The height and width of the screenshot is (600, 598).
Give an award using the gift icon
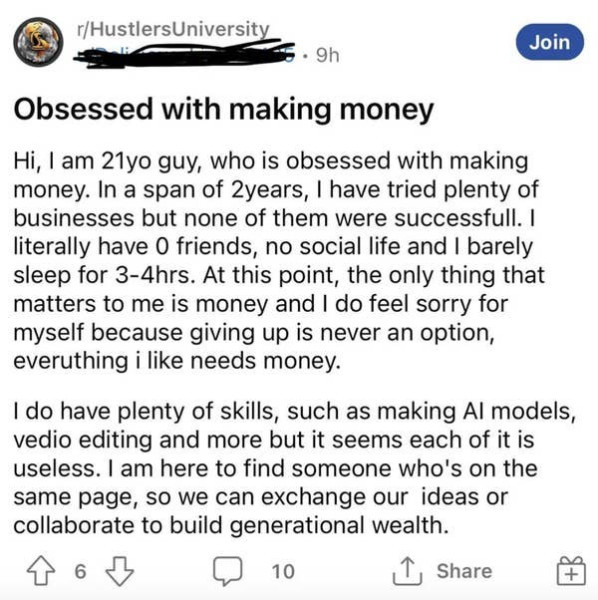pos(571,571)
